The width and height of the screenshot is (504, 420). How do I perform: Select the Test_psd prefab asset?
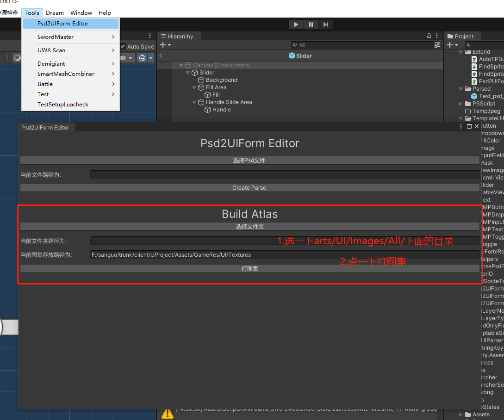[487, 96]
